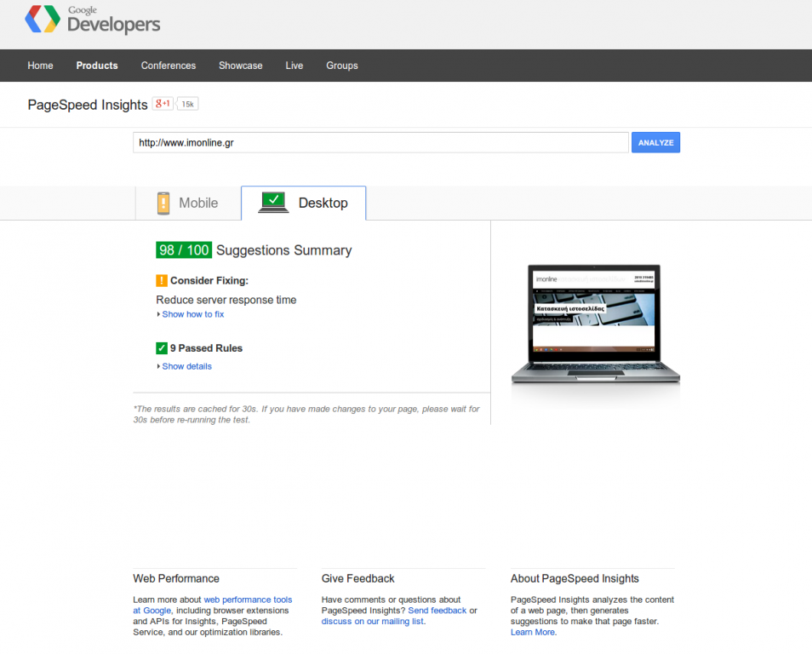
Task: Open the Products menu item
Action: point(97,66)
